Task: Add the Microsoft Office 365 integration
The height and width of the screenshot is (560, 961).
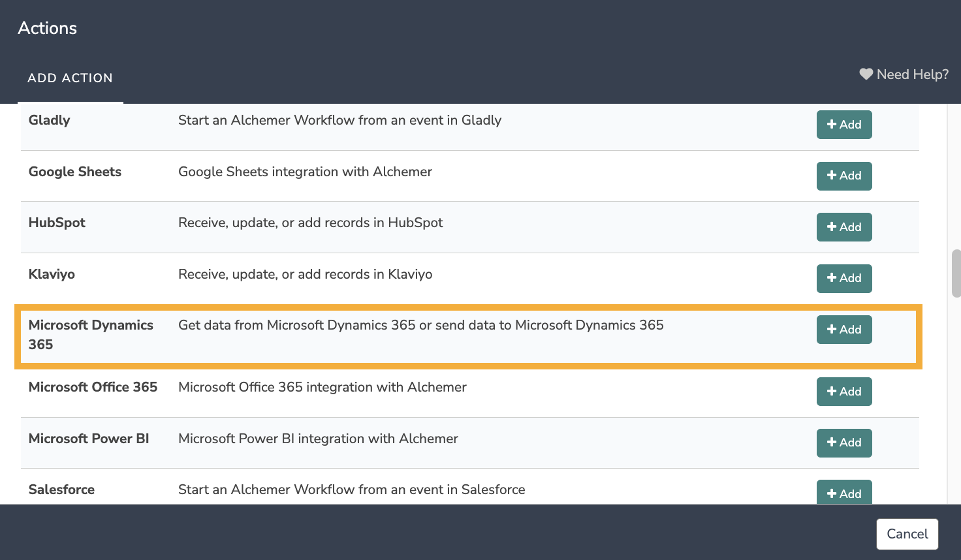Action: click(x=843, y=392)
